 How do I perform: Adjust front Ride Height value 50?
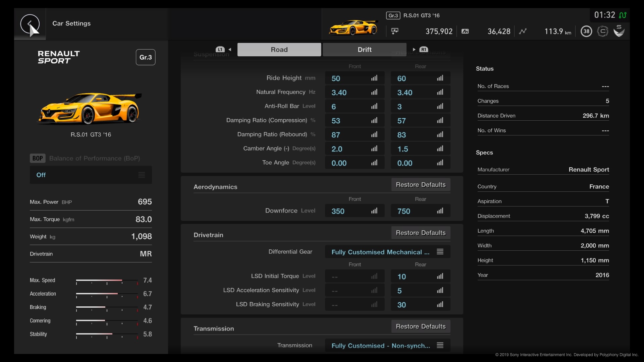tap(355, 78)
